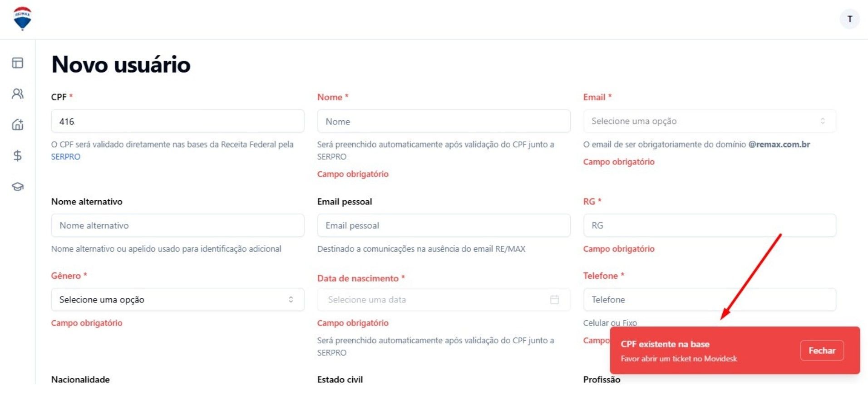Image resolution: width=868 pixels, height=396 pixels.
Task: Open the dashboard layout sidebar icon
Action: pyautogui.click(x=18, y=63)
